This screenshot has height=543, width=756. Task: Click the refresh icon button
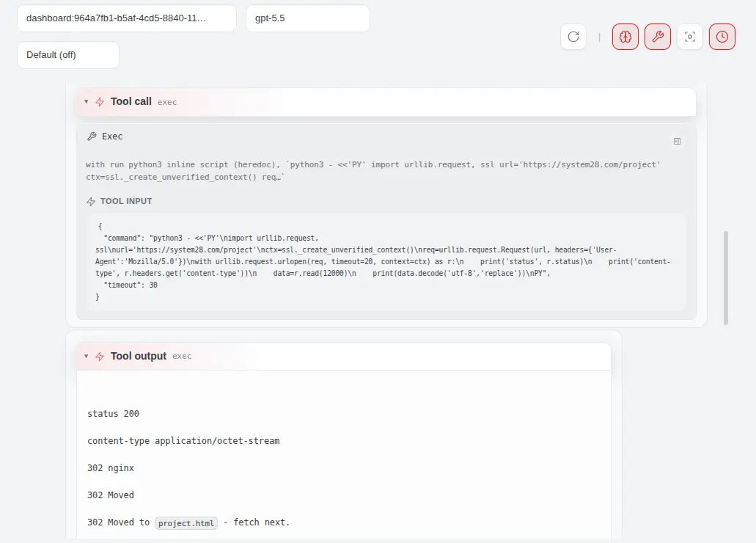tap(573, 37)
